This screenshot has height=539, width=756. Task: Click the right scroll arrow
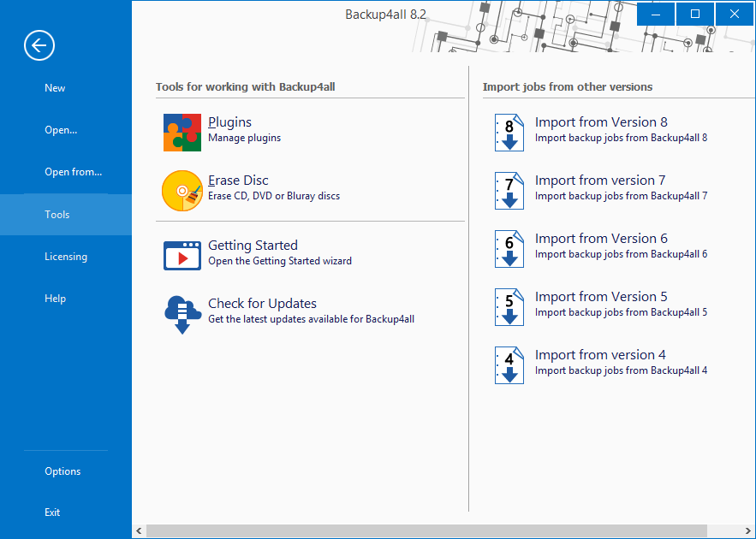point(749,530)
